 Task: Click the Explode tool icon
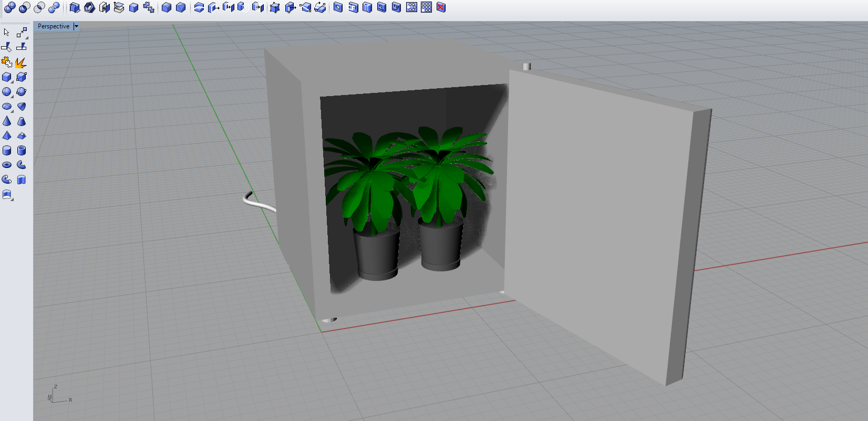click(x=20, y=63)
